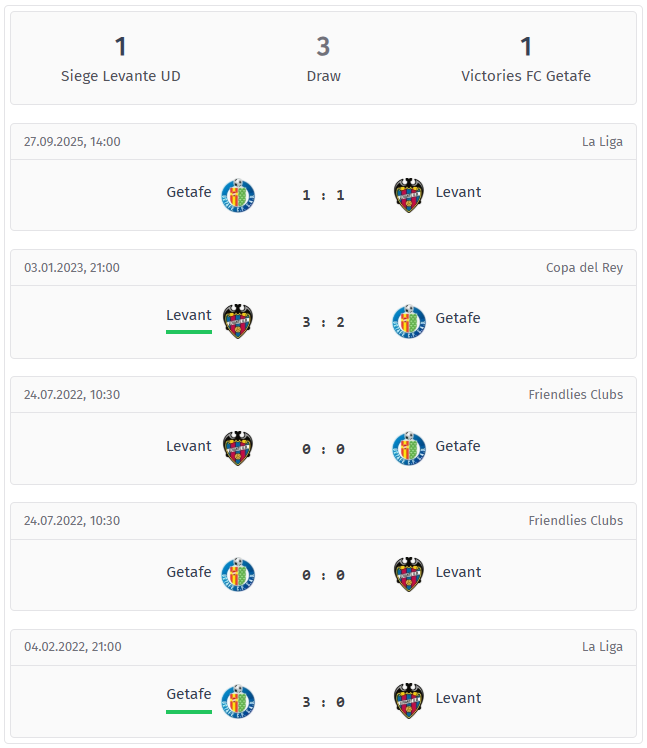647x748 pixels.
Task: Click Levante crest in 04.02.2022 match
Action: pyautogui.click(x=409, y=701)
